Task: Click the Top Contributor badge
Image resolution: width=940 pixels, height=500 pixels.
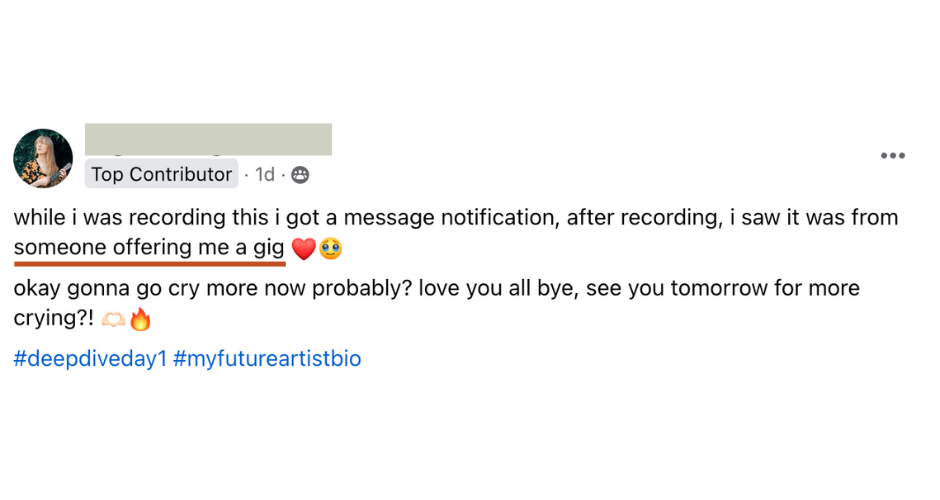Action: tap(162, 174)
